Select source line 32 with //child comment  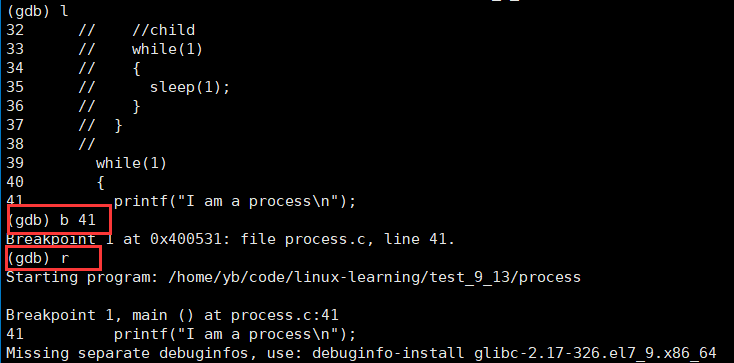point(101,30)
